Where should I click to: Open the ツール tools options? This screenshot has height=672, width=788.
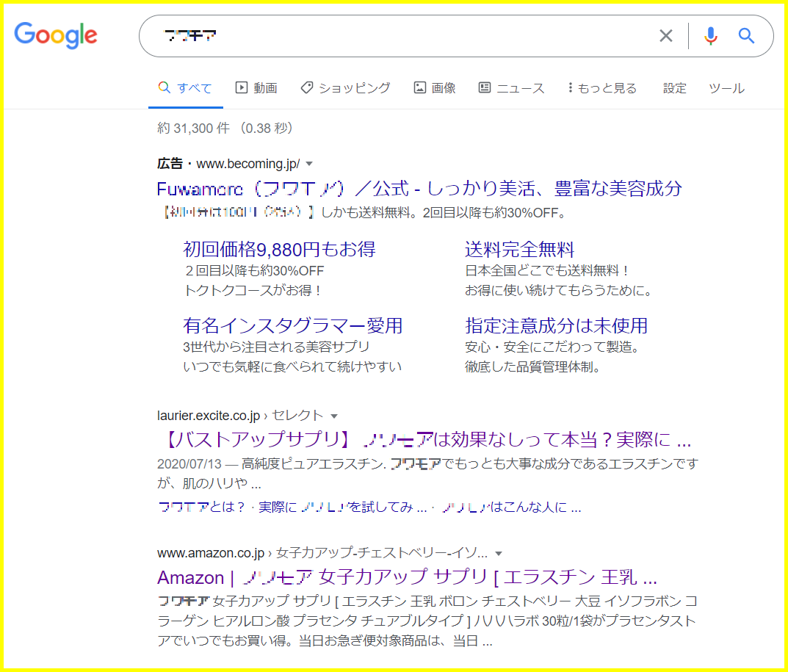point(726,88)
